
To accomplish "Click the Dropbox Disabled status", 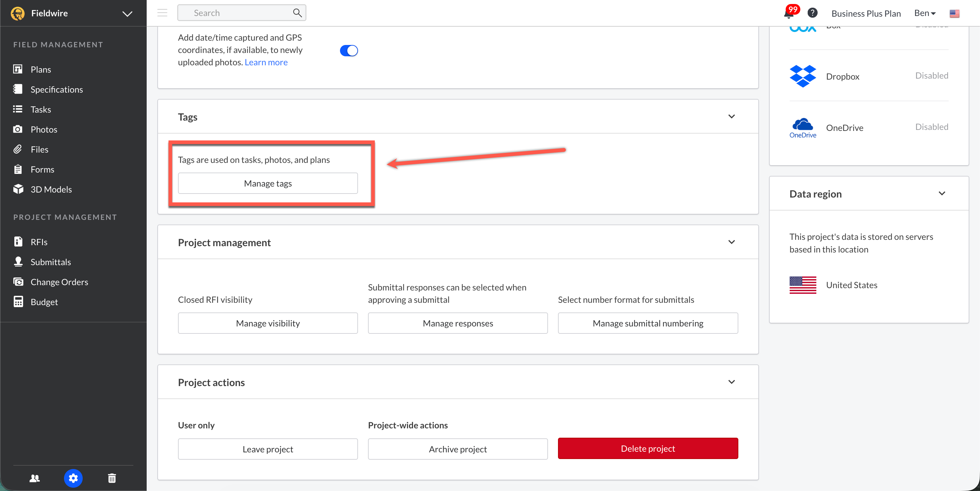I will (931, 76).
